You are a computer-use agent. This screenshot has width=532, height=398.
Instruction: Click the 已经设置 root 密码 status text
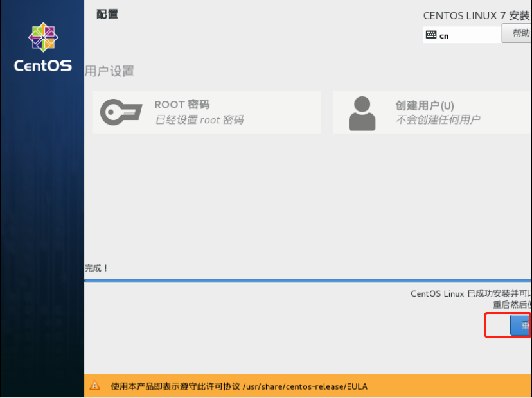click(199, 119)
